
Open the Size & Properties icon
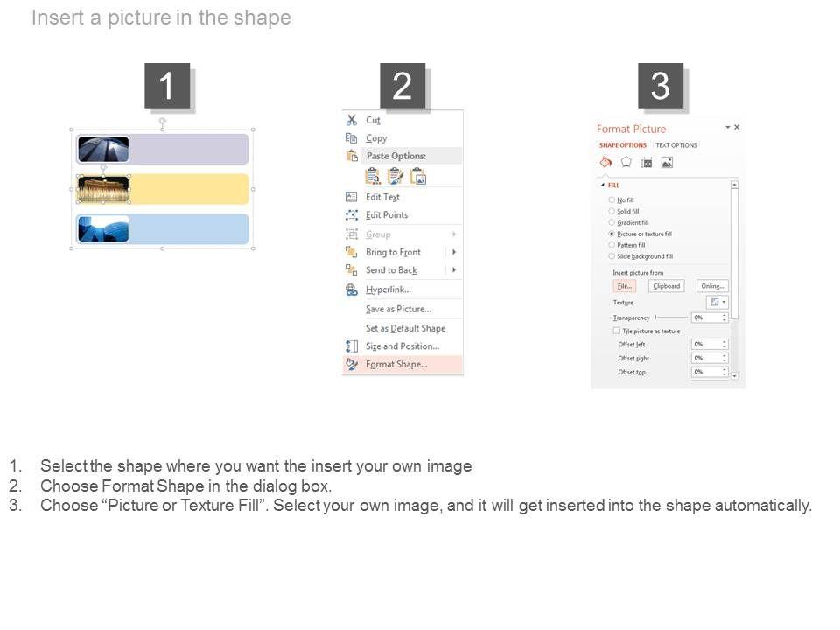pos(647,162)
